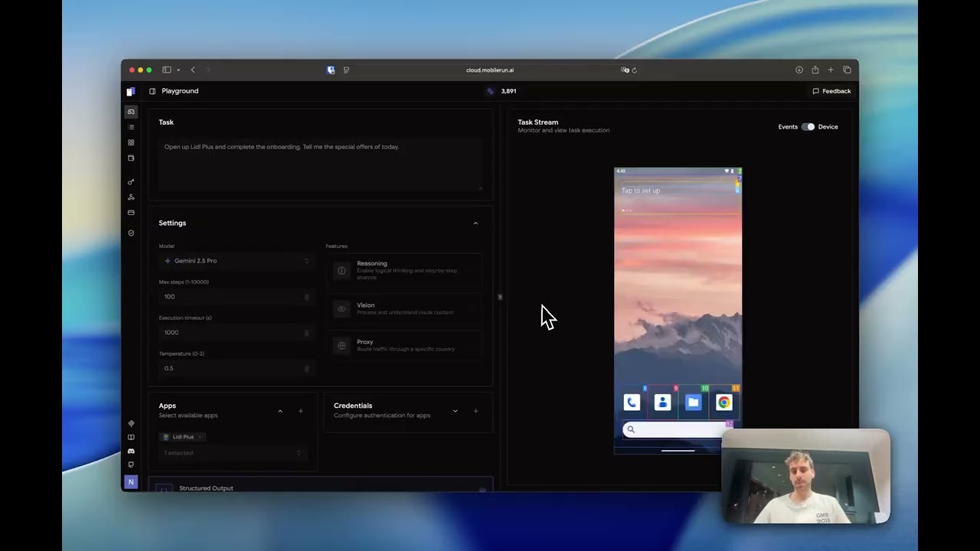
Task: Click the Reasoning feature icon
Action: tap(341, 270)
